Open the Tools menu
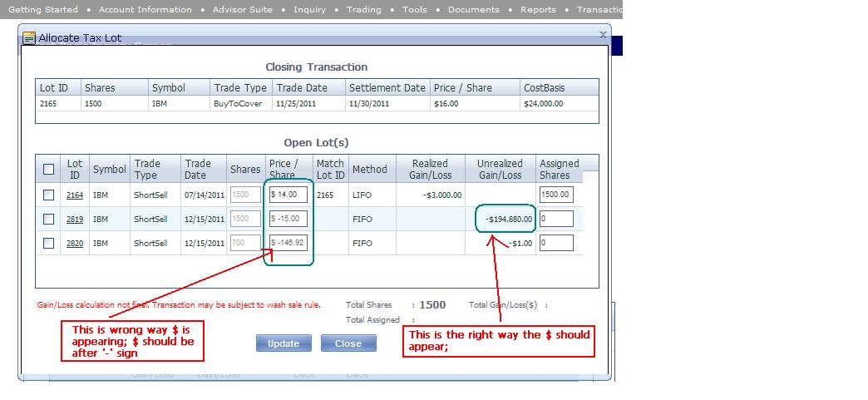Image resolution: width=868 pixels, height=400 pixels. (x=415, y=9)
